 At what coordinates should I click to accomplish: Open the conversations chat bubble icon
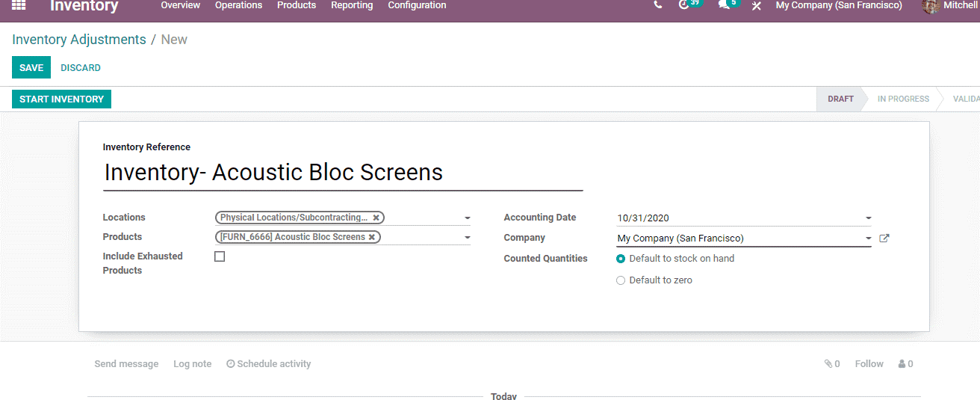pos(724,5)
